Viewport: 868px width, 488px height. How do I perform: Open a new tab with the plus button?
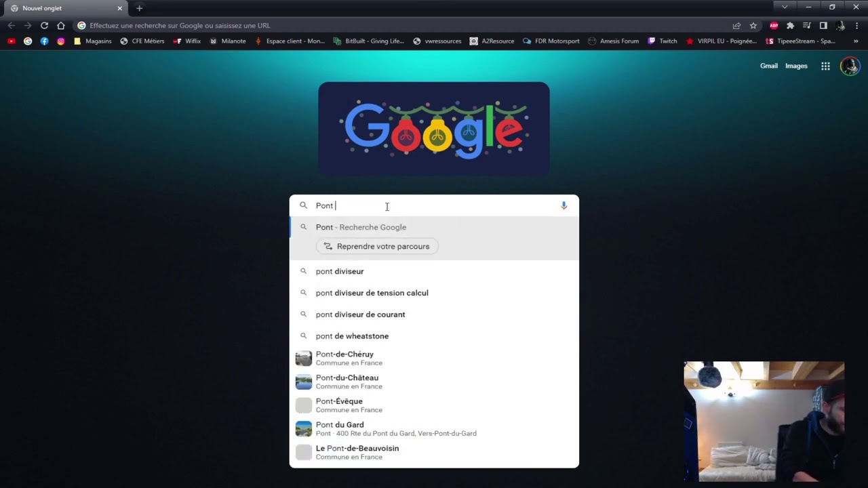[139, 8]
